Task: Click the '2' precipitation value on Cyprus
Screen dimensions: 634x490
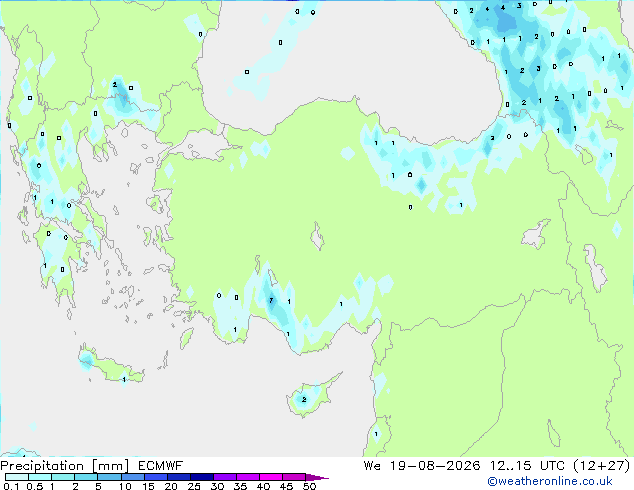Action: pyautogui.click(x=304, y=399)
